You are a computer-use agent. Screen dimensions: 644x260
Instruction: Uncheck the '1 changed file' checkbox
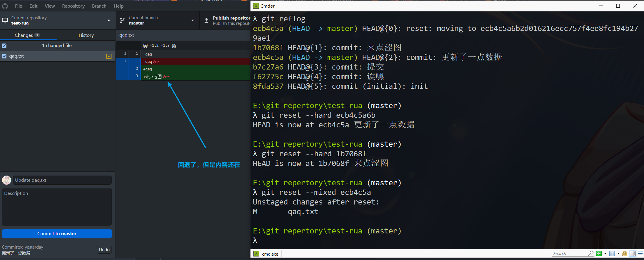pyautogui.click(x=4, y=46)
